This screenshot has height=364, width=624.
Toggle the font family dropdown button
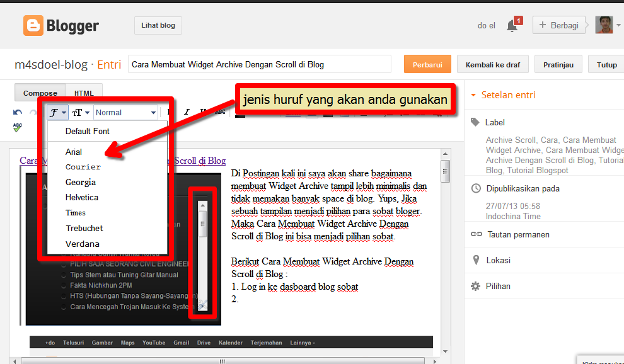click(x=58, y=113)
